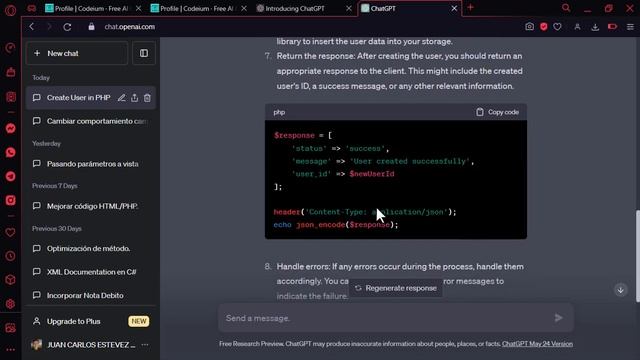Open Optimización de método chat
640x360 pixels.
click(x=91, y=248)
